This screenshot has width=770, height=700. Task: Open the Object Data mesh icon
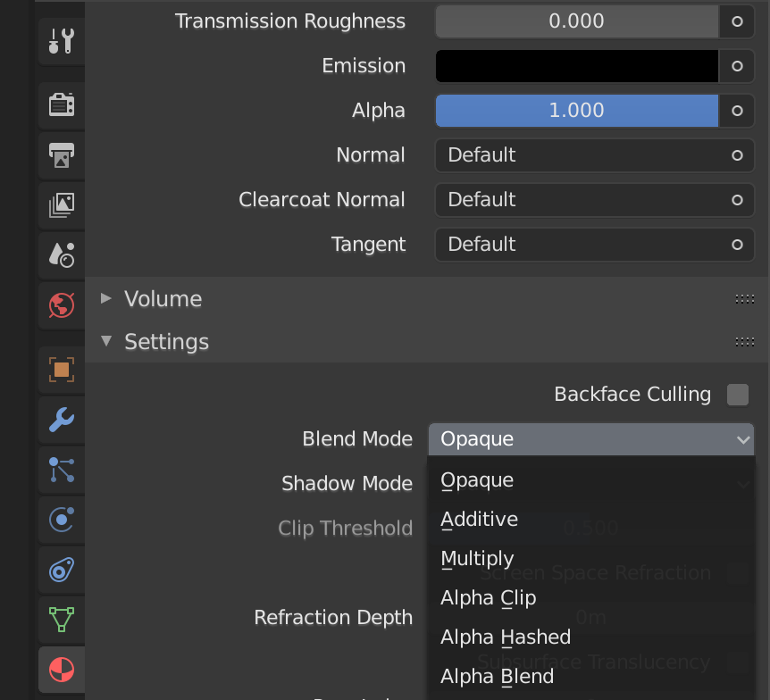61,619
